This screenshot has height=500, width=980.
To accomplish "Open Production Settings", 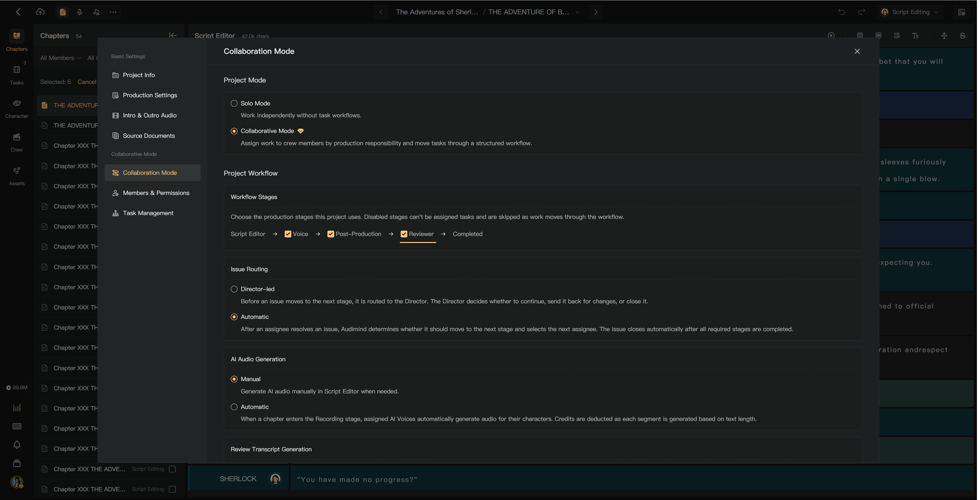I will [153, 95].
